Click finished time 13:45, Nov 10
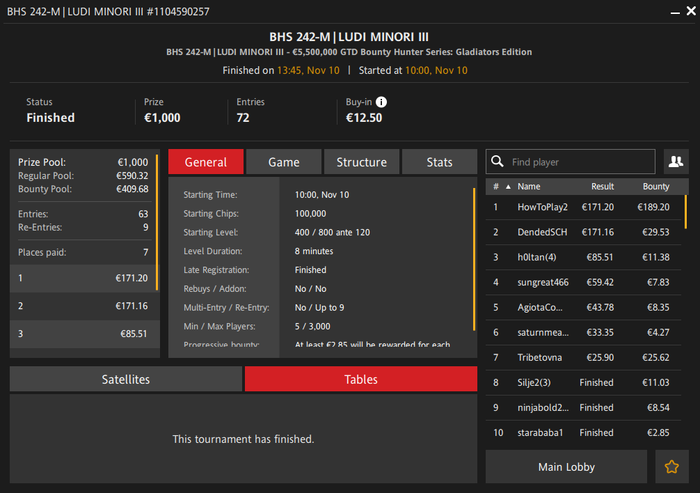This screenshot has height=493, width=700. pos(308,70)
